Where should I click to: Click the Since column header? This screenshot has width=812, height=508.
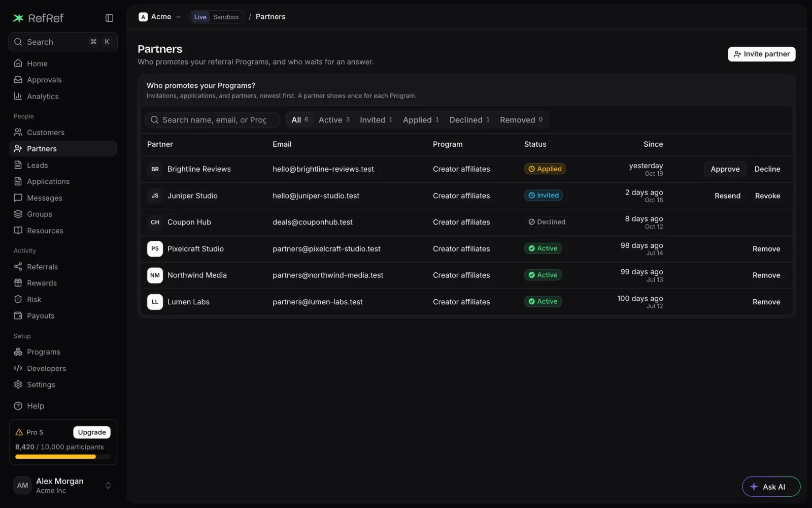pyautogui.click(x=653, y=144)
